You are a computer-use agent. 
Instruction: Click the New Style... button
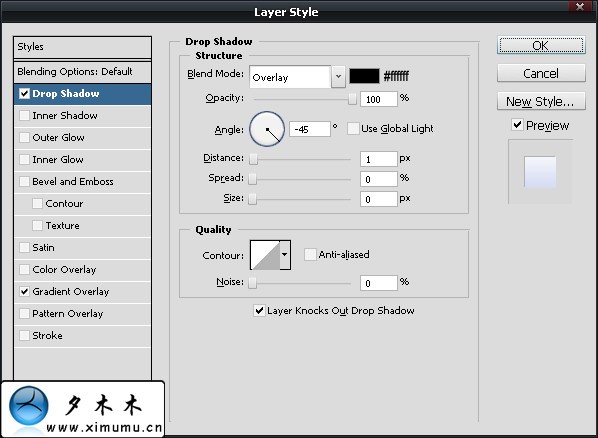(x=541, y=101)
